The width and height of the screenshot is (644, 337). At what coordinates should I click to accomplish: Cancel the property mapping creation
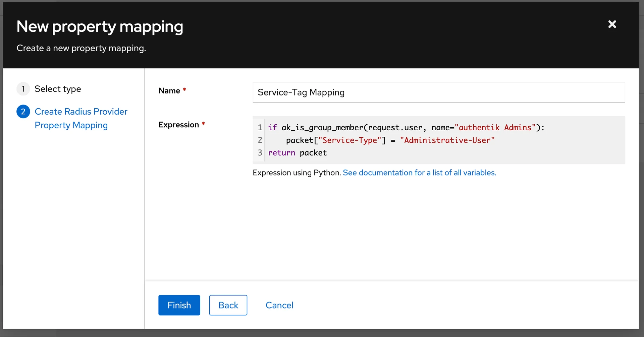click(x=279, y=305)
